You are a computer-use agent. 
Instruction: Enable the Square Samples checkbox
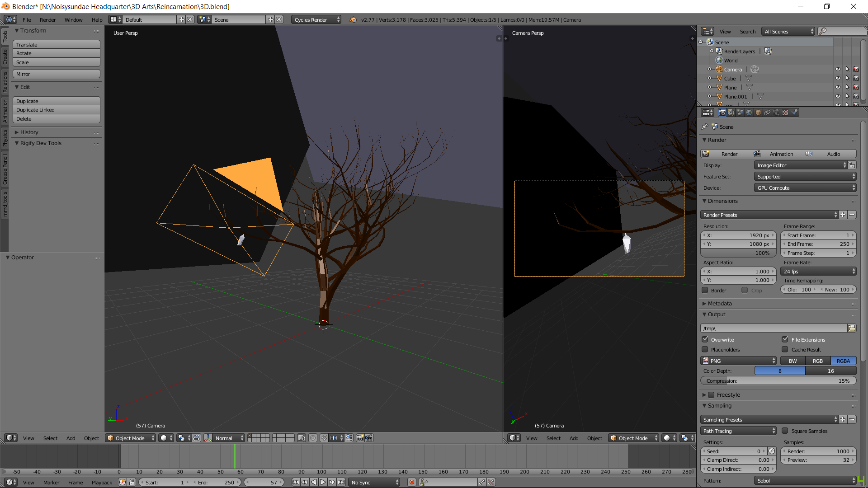pyautogui.click(x=785, y=431)
